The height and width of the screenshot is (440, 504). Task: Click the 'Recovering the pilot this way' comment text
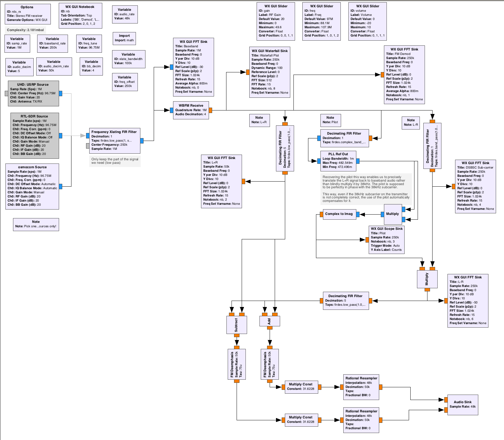(x=366, y=189)
